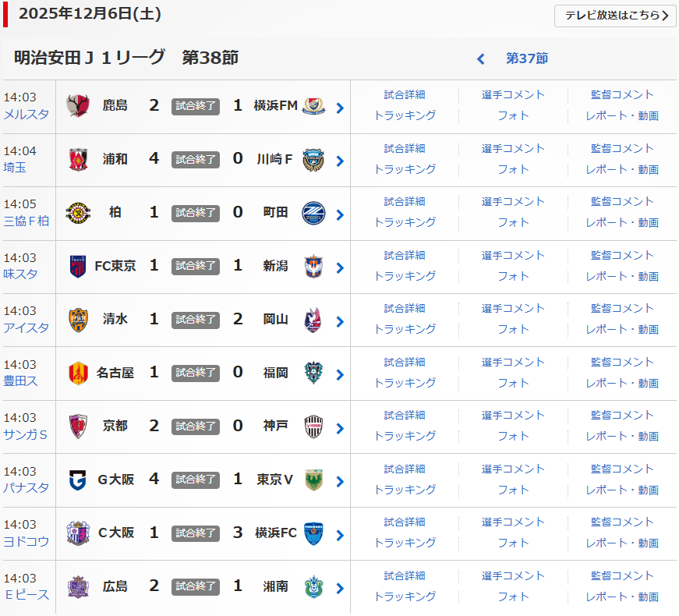Screen dimensions: 679x616
Task: Click the Vissel Kobe team crest
Action: pyautogui.click(x=313, y=426)
